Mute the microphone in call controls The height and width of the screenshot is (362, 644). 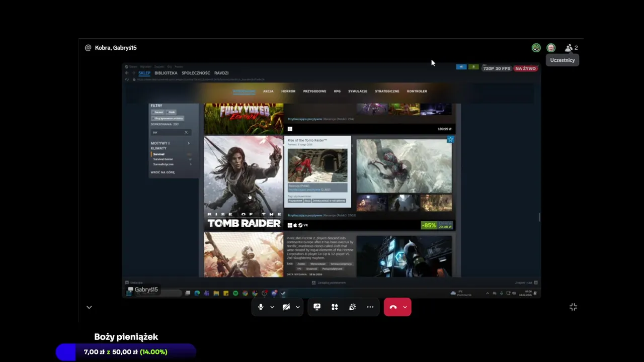click(261, 307)
